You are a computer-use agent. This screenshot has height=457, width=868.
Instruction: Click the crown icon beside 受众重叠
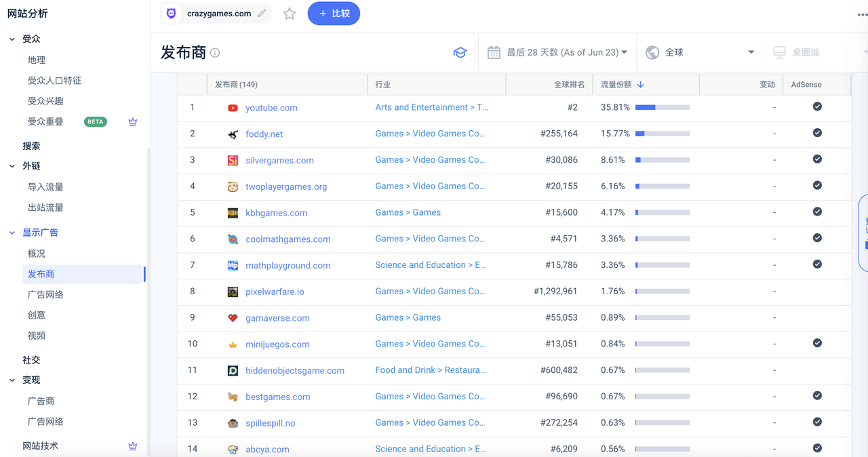[133, 122]
